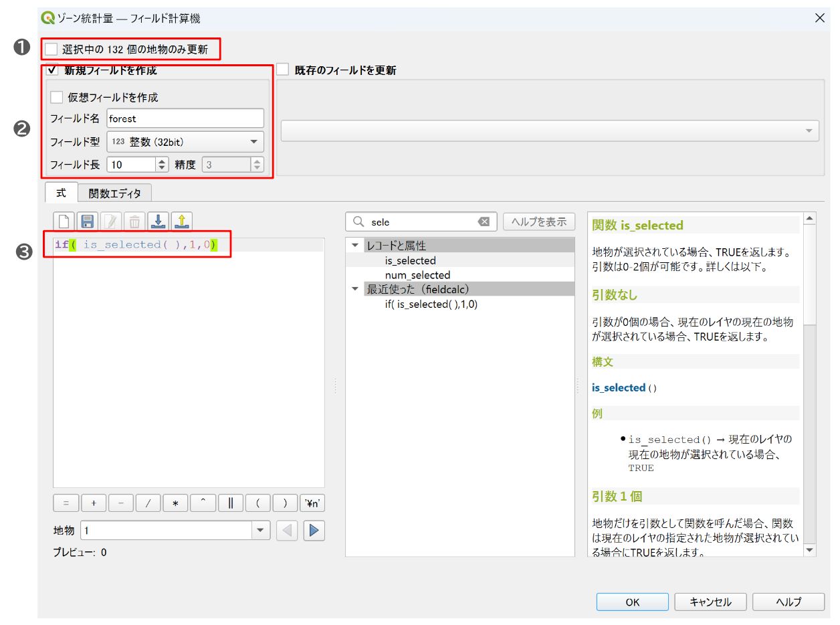
Task: Open the フィールド型 dropdown
Action: point(185,142)
